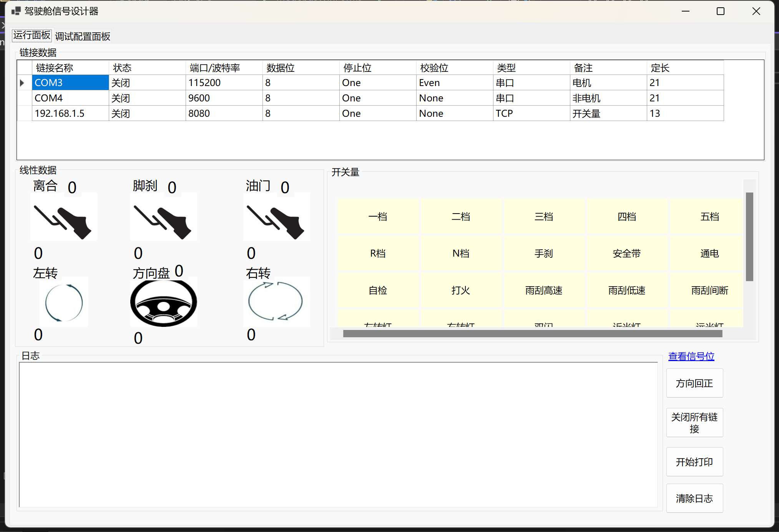Select the 115200 baud rate cell
The width and height of the screenshot is (779, 532).
(224, 83)
